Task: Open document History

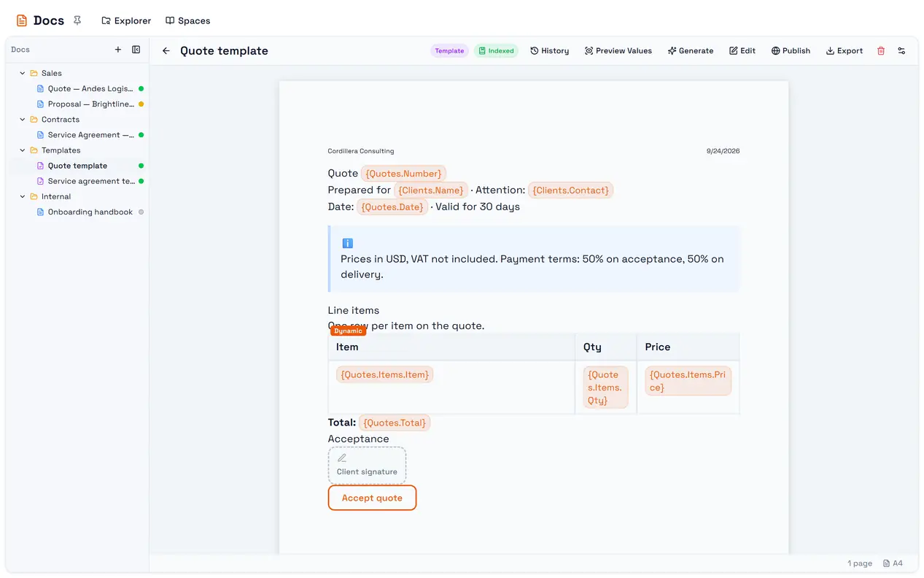Action: pyautogui.click(x=550, y=51)
